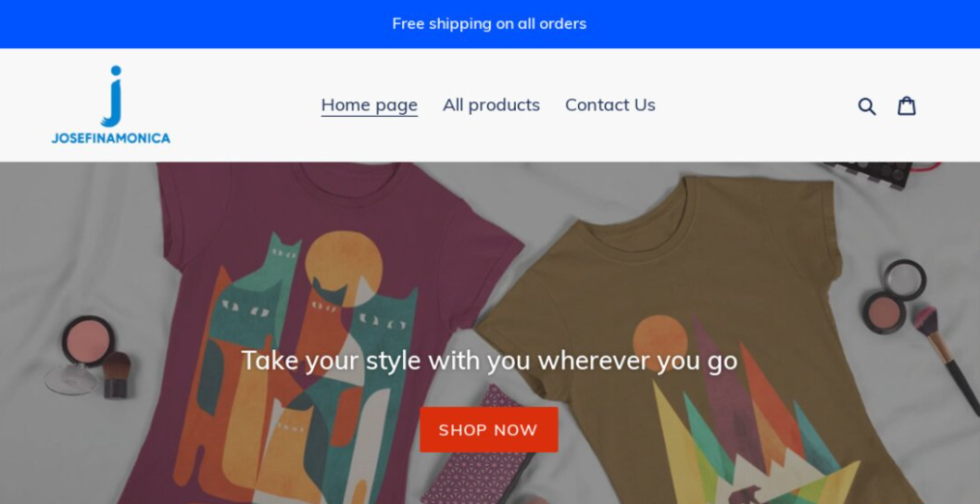Navigate to the Contact Us page
This screenshot has height=504, width=980.
point(610,105)
